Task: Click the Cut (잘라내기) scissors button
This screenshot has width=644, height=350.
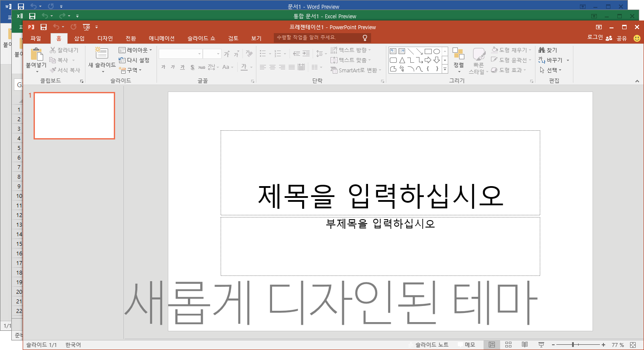Action: pos(64,50)
